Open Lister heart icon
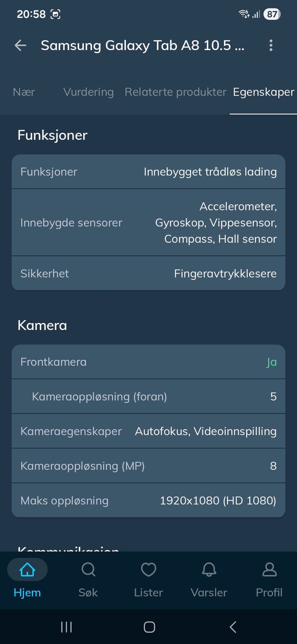The width and height of the screenshot is (297, 644). pyautogui.click(x=148, y=570)
